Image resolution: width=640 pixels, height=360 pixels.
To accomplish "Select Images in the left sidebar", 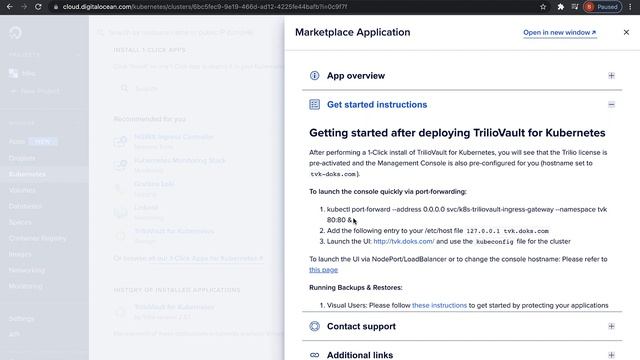I will [20, 254].
